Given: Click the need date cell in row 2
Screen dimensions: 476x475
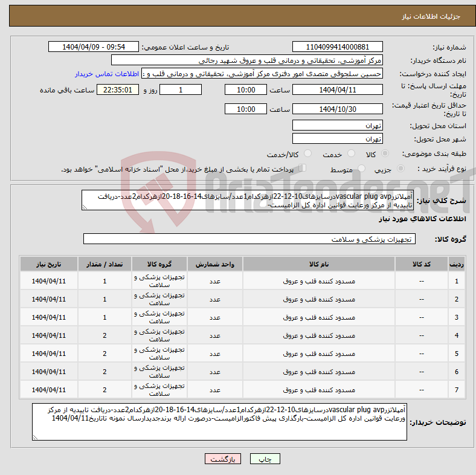Looking at the screenshot, I should point(49,299).
